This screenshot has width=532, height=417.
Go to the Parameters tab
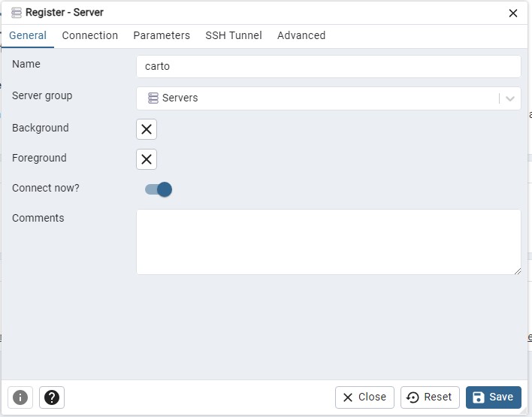click(x=162, y=35)
